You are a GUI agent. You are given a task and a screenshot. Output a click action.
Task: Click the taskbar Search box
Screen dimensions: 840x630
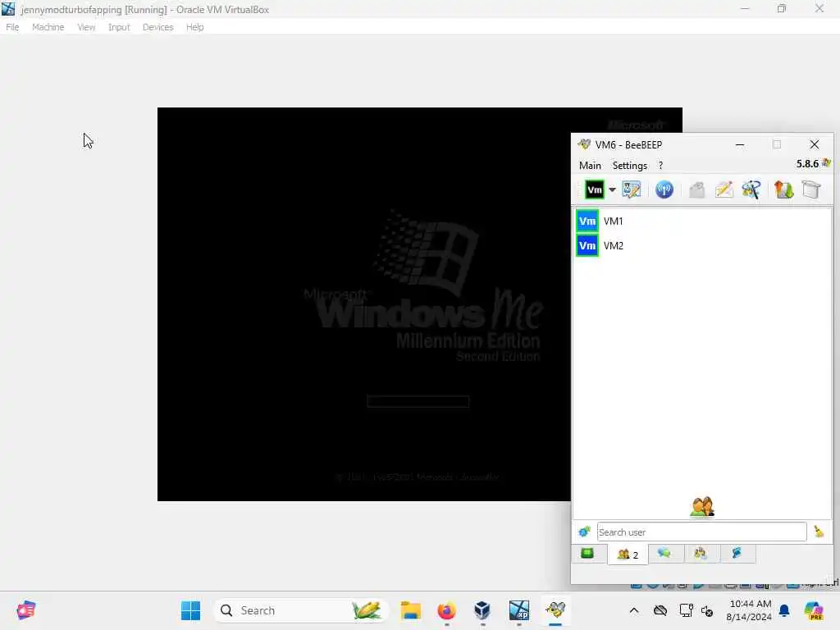click(x=301, y=610)
